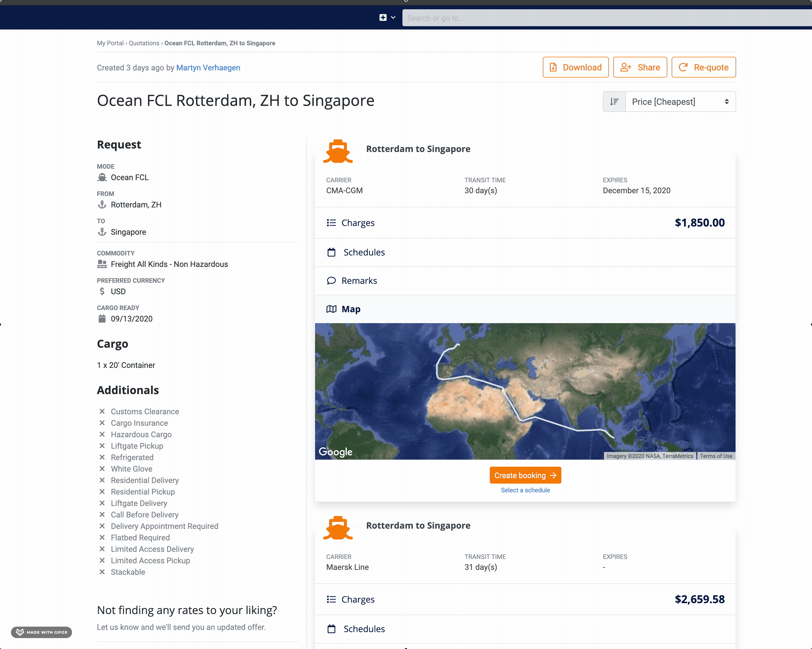Screen dimensions: 812x649
Task: Click the speech bubble Remarks icon
Action: point(331,281)
